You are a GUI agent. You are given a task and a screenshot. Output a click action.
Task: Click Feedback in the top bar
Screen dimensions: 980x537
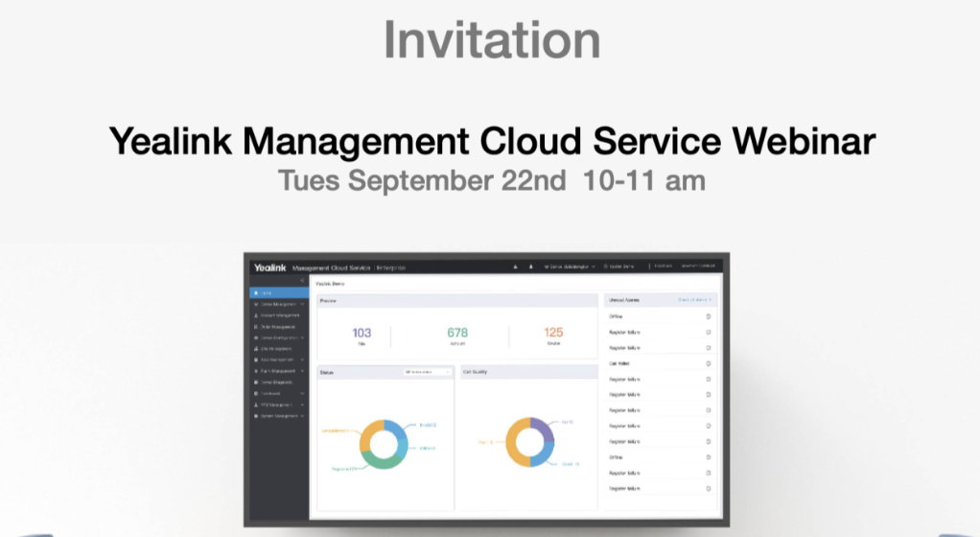click(x=664, y=267)
